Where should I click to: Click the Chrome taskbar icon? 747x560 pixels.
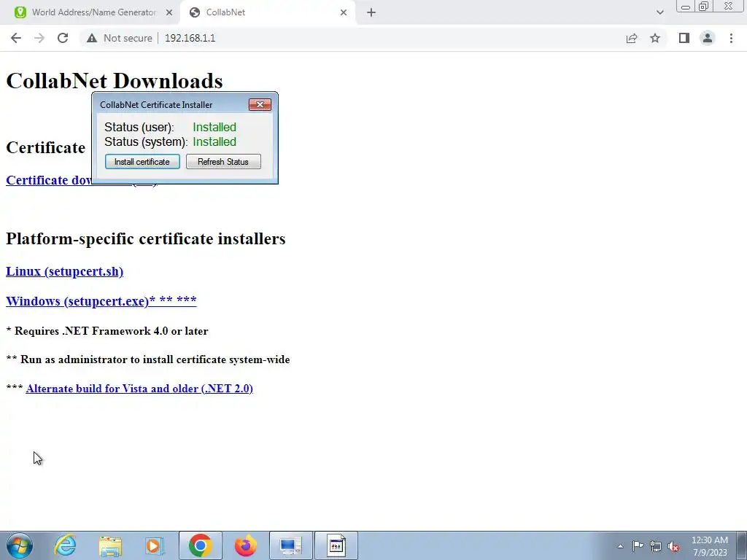click(x=200, y=545)
